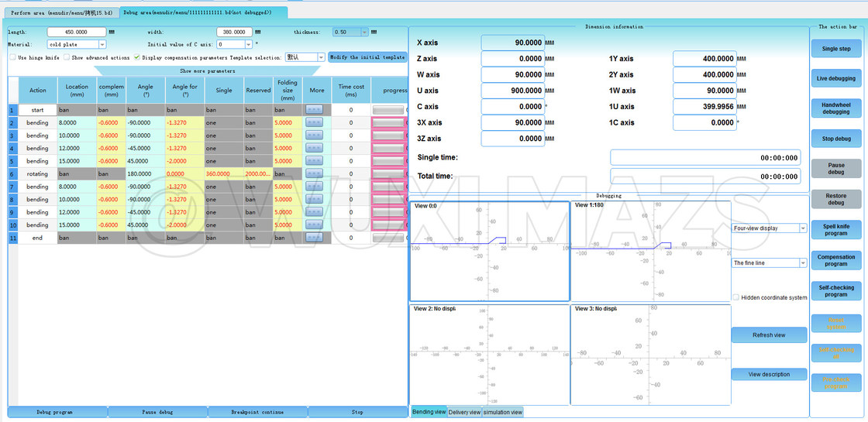The width and height of the screenshot is (868, 422).
Task: Expand the Four-view display dropdown
Action: point(802,228)
